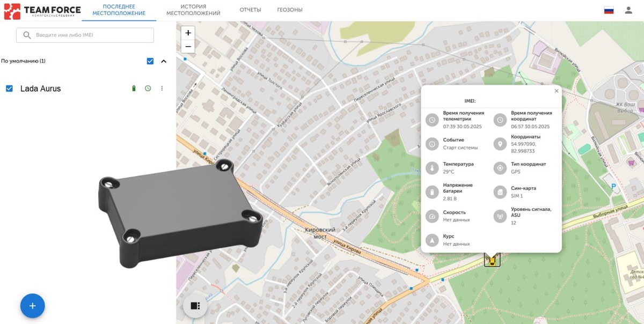
Task: Click the telemetry time clock icon
Action: [433, 120]
